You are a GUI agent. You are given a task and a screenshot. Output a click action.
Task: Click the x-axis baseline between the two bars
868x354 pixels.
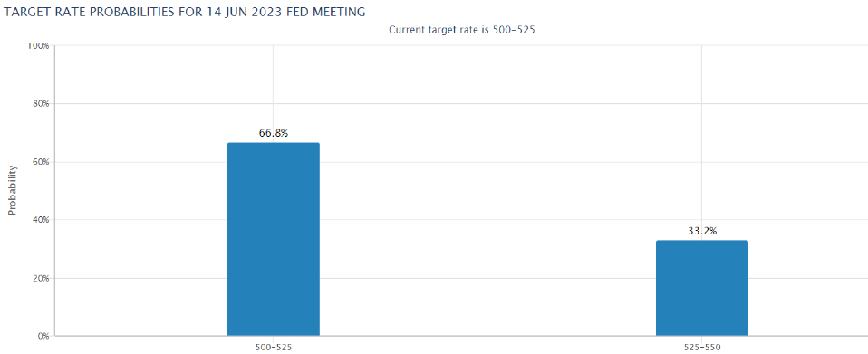pos(487,336)
